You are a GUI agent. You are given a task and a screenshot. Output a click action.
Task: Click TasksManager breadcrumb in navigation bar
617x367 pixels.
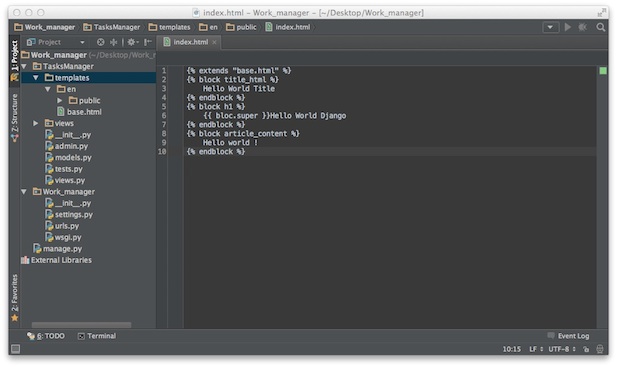[x=112, y=27]
